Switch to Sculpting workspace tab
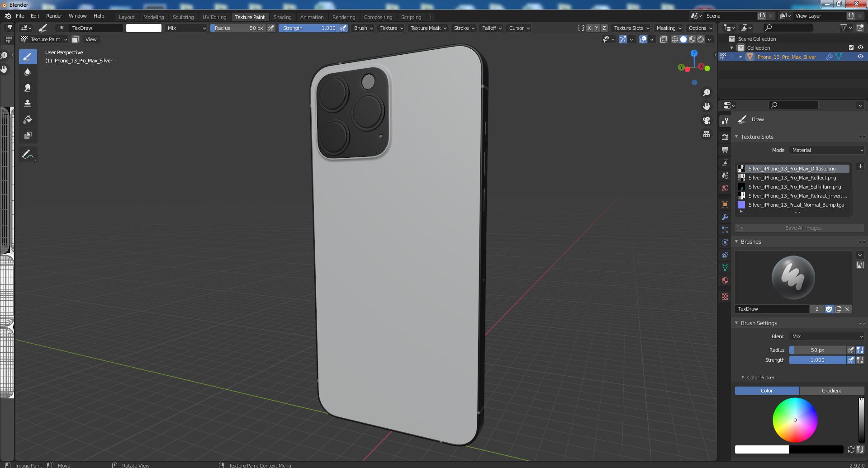 pos(183,17)
